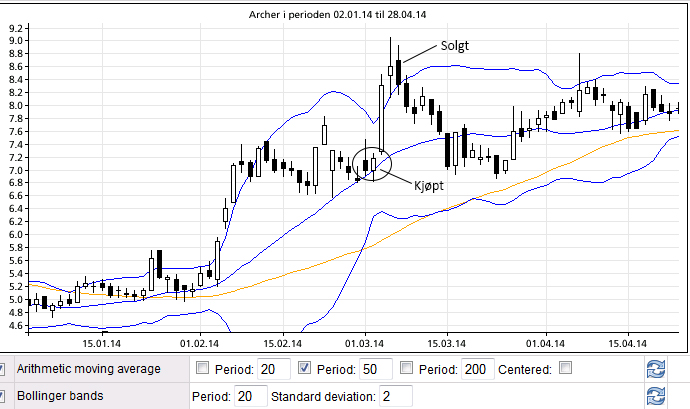Click the Kjøpt annotation label

point(431,184)
